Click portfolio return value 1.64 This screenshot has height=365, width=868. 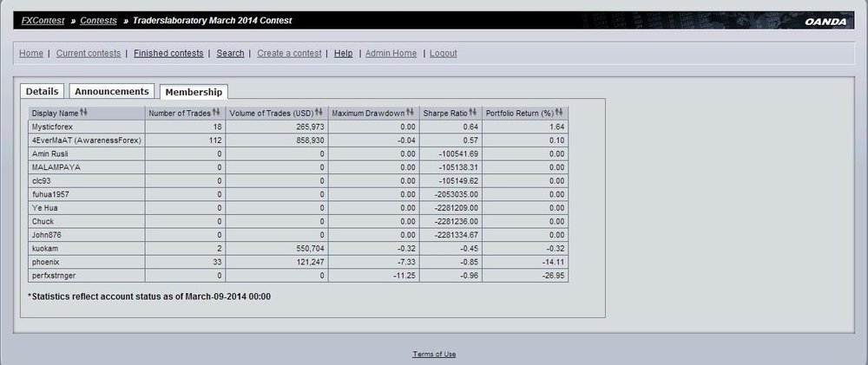click(557, 127)
